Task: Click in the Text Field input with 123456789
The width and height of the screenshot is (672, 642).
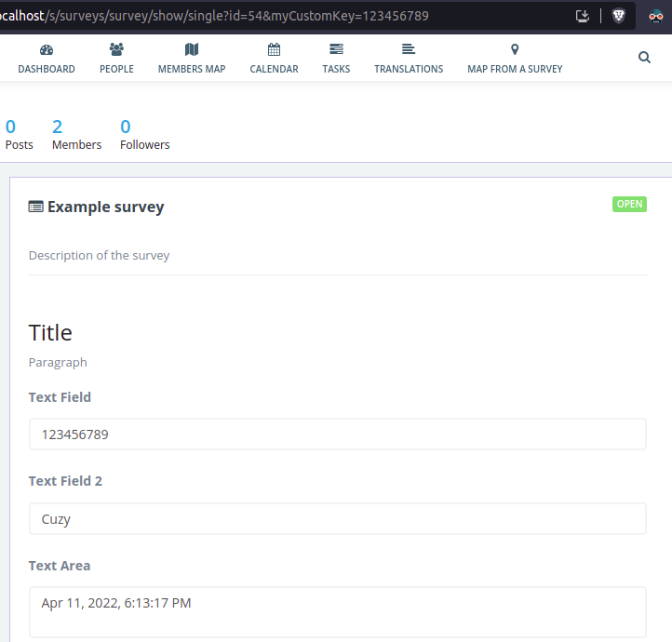Action: click(x=337, y=435)
